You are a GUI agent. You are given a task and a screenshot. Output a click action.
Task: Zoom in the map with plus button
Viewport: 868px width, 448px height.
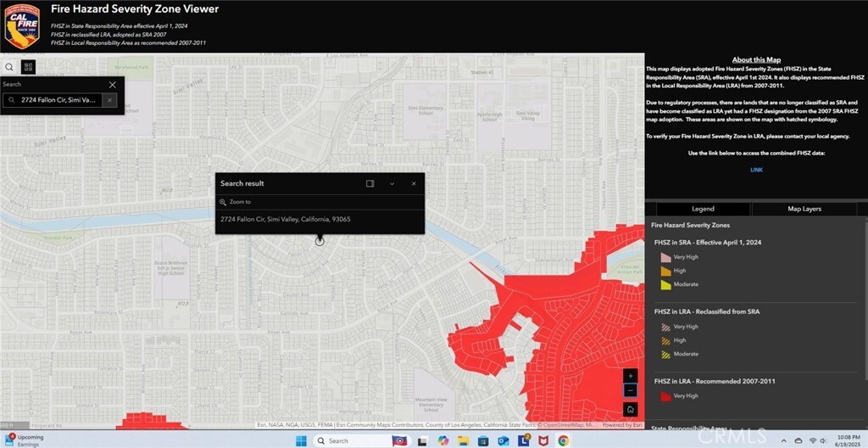click(631, 375)
